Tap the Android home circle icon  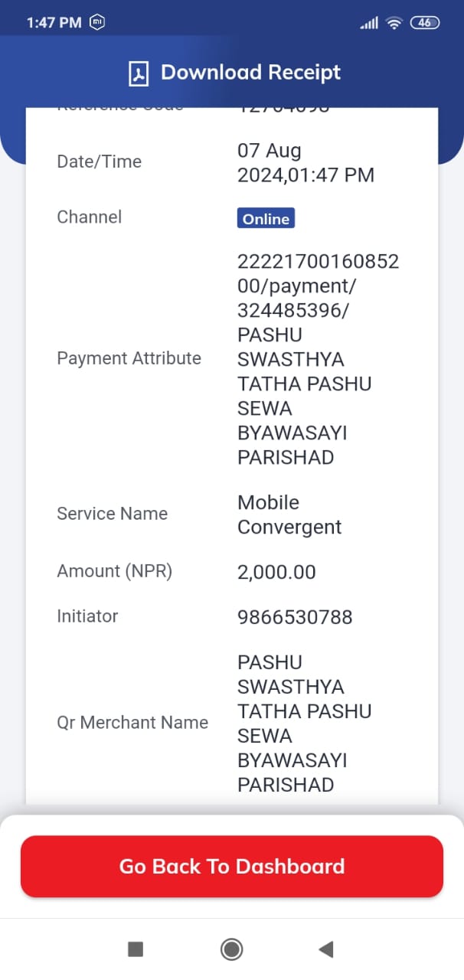[231, 949]
